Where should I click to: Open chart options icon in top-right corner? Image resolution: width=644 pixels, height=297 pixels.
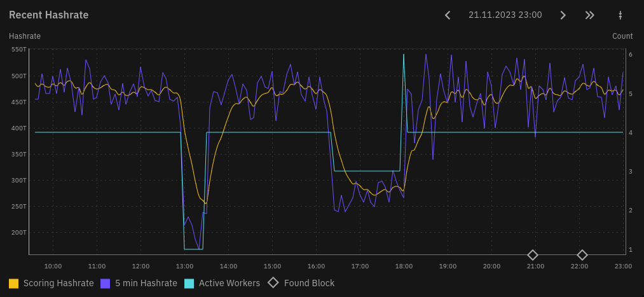tap(620, 15)
